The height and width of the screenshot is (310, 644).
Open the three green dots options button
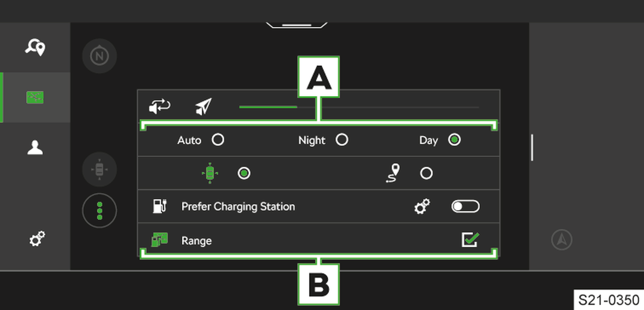point(99,210)
